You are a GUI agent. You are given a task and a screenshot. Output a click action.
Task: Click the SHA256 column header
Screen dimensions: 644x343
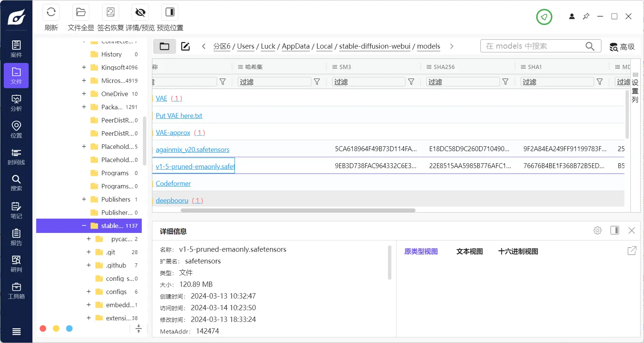444,67
